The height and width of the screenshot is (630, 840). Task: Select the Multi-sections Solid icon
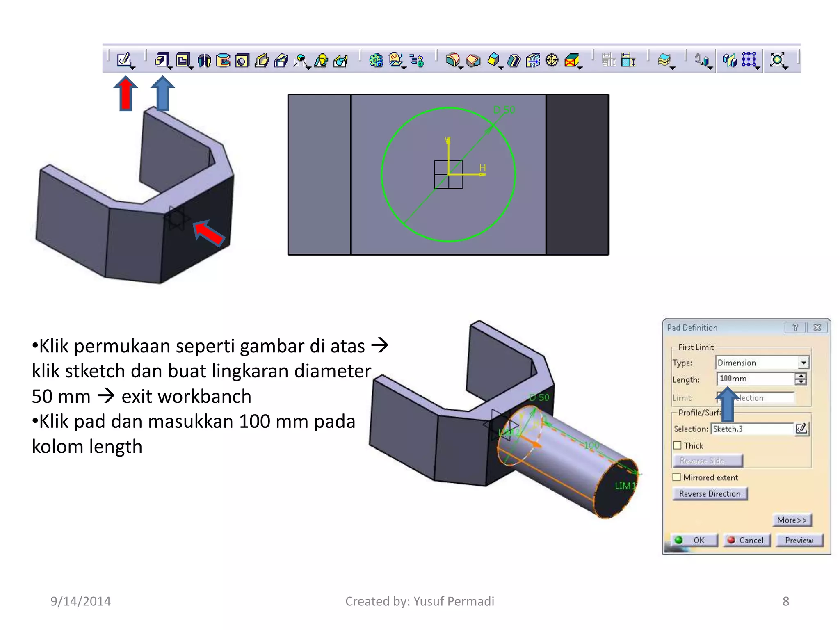(x=321, y=61)
